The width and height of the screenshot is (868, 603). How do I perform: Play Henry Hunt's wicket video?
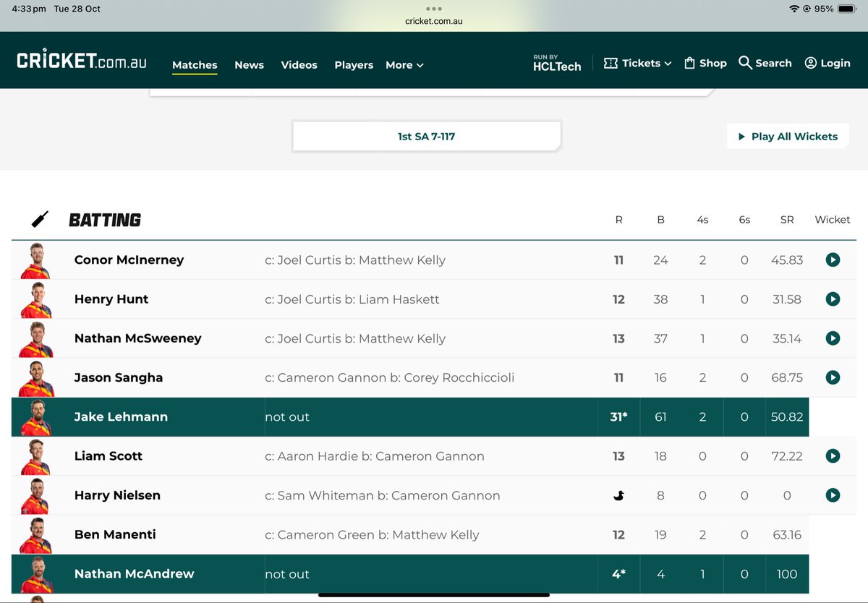pyautogui.click(x=833, y=299)
